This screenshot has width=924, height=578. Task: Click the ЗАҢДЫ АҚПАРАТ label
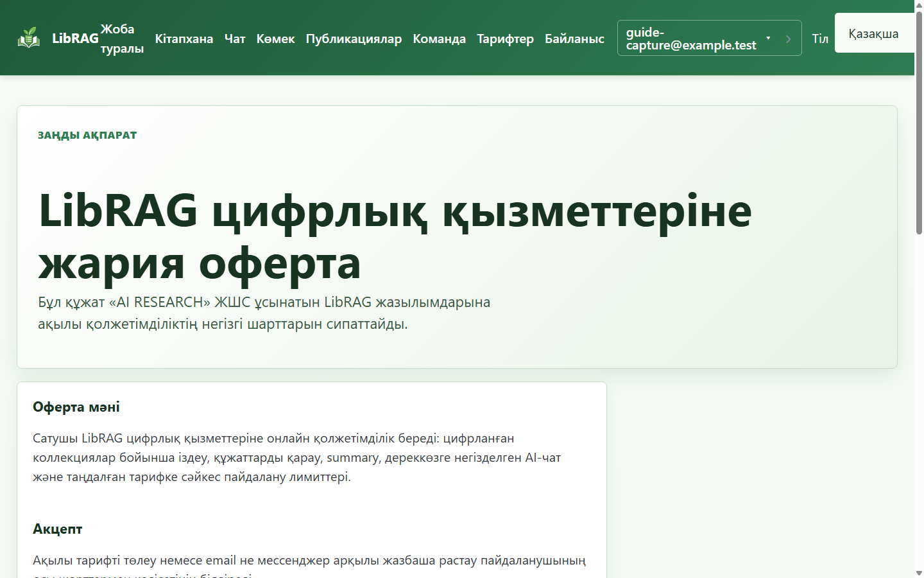click(87, 135)
